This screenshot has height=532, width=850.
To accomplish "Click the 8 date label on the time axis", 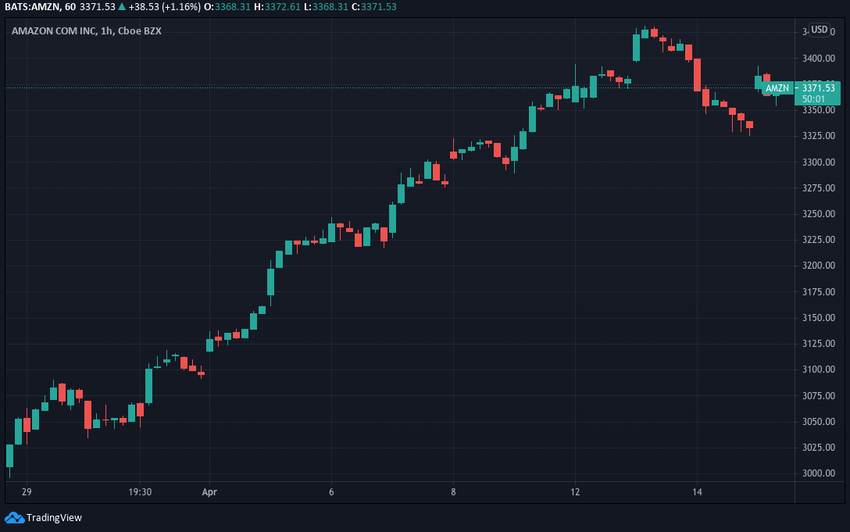I will 453,492.
